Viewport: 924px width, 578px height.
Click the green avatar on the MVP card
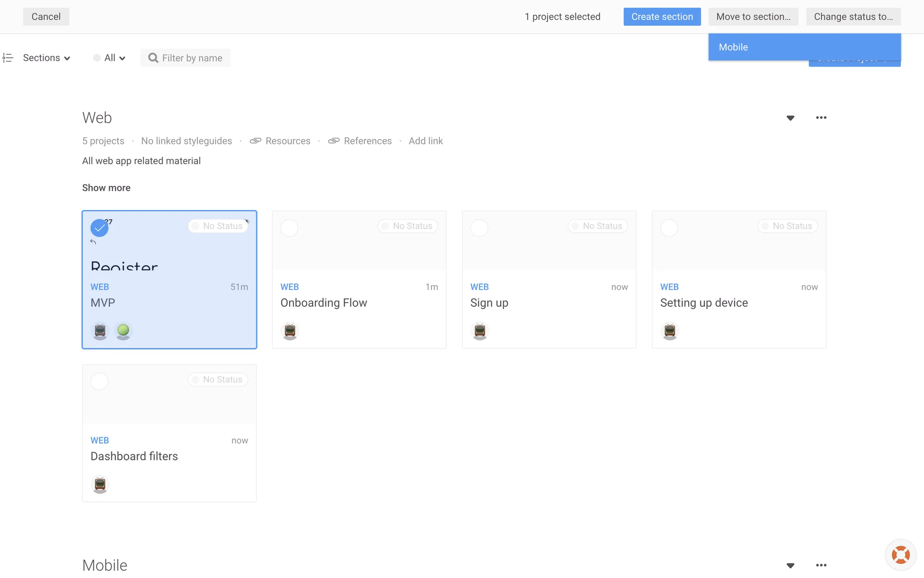click(123, 330)
